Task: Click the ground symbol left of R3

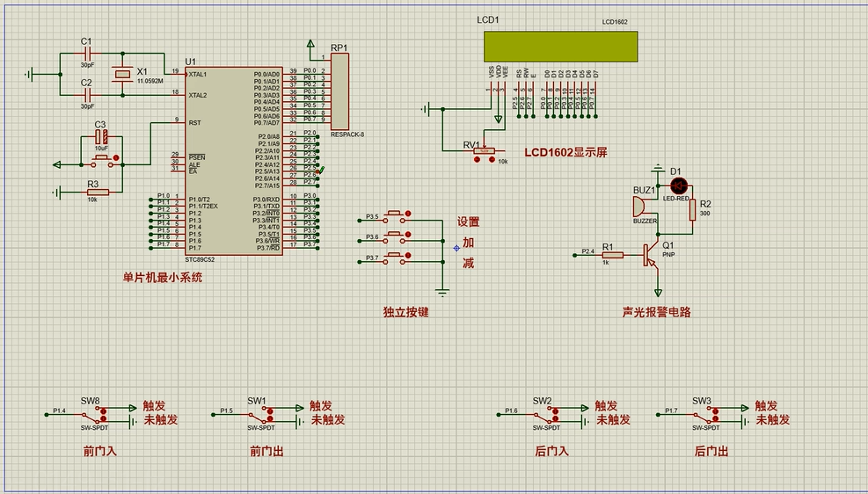Action: coord(57,192)
